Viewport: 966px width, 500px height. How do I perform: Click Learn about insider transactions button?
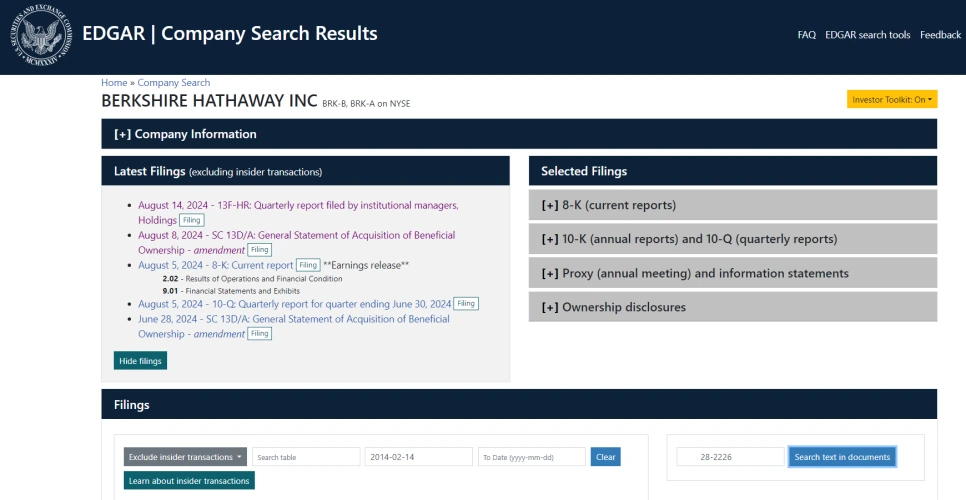(x=189, y=480)
